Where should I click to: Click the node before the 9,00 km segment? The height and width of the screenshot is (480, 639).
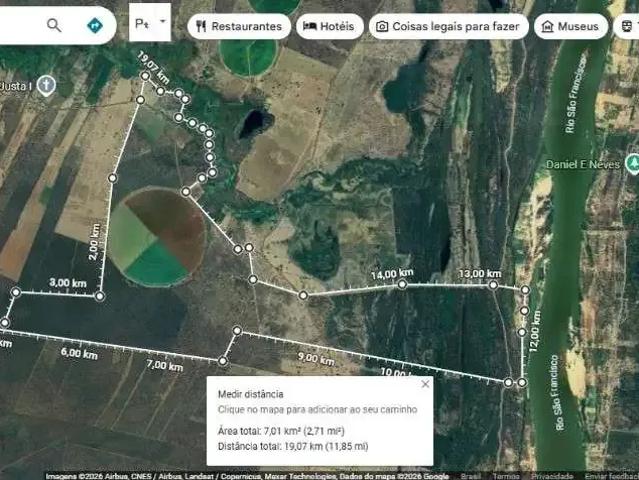[x=237, y=330]
